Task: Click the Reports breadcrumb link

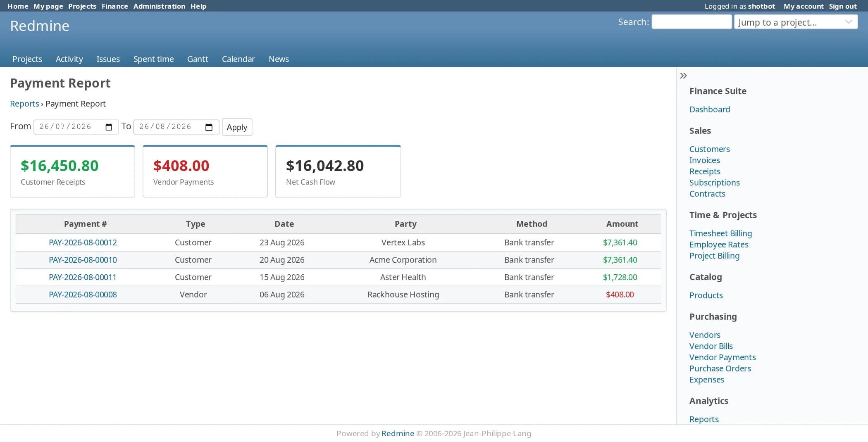Action: (24, 104)
